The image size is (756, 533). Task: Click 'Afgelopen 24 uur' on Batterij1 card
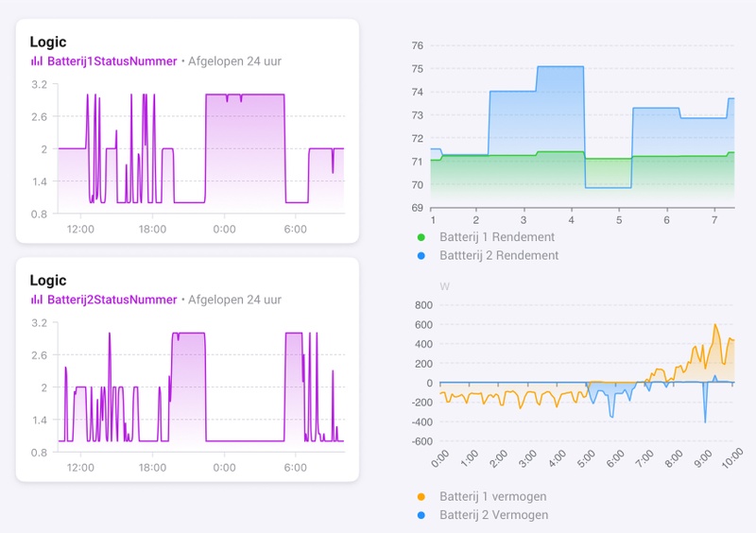coord(234,61)
